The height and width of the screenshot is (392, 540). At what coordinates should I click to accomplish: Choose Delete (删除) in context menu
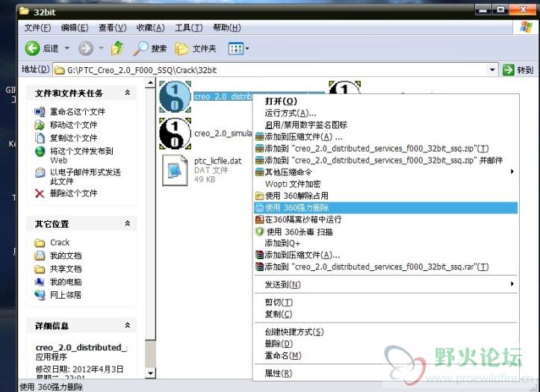tap(385, 343)
